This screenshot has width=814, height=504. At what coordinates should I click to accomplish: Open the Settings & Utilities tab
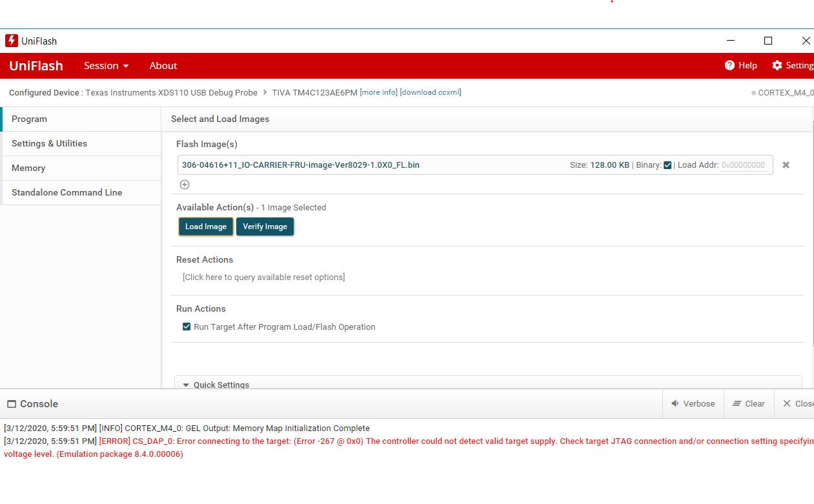pyautogui.click(x=81, y=143)
